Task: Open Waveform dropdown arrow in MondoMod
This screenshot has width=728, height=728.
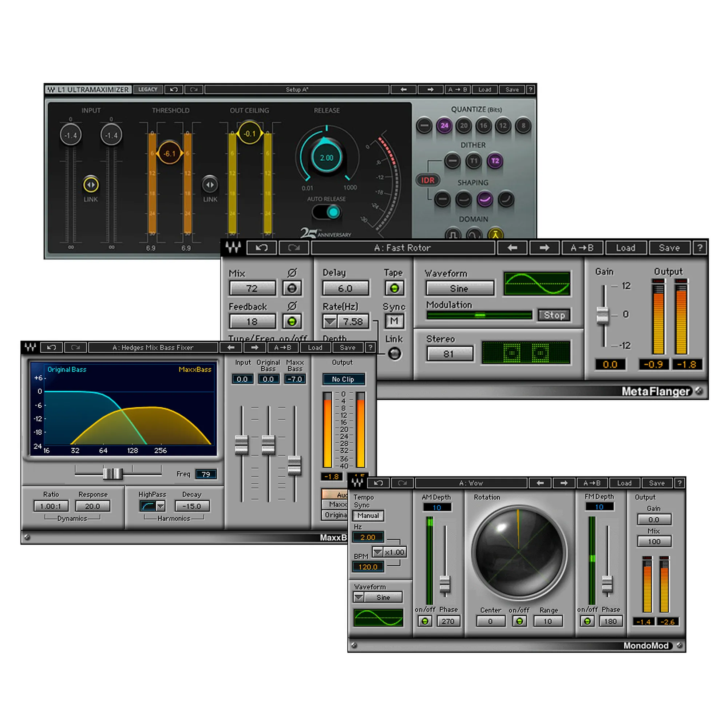Action: pos(359,597)
